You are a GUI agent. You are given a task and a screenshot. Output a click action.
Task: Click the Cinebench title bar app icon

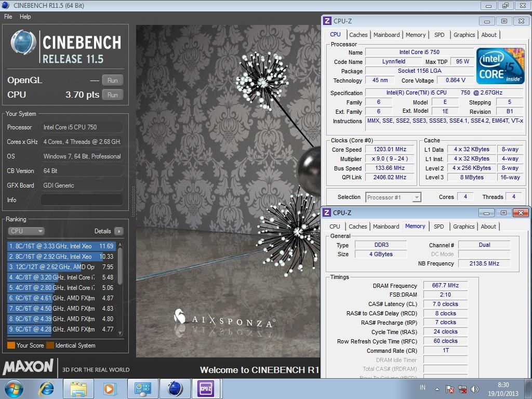pos(5,5)
